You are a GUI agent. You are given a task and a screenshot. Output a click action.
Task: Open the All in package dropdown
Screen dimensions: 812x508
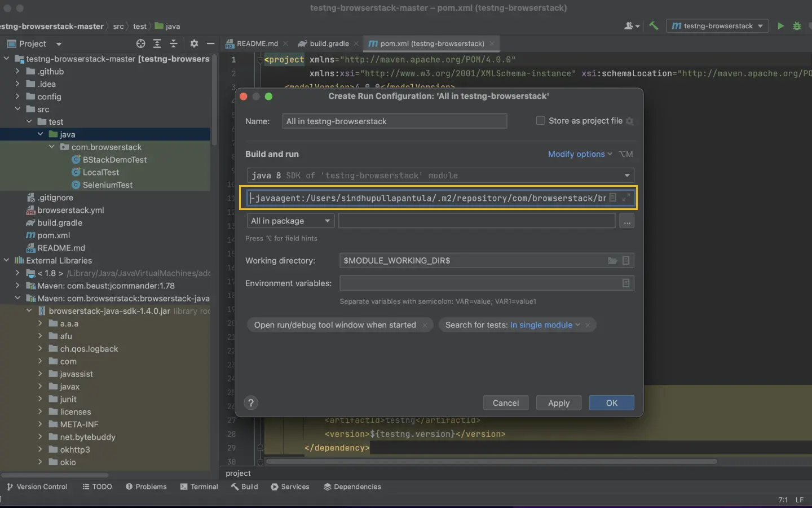coord(290,221)
